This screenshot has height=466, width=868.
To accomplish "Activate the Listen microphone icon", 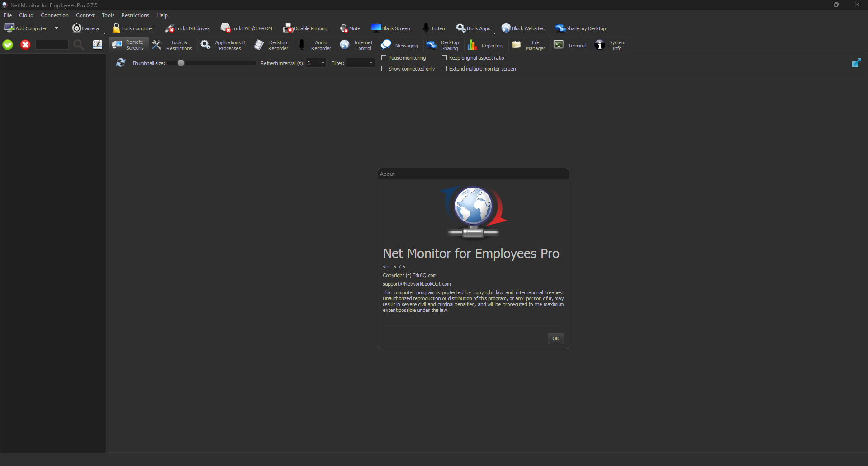I will (426, 28).
